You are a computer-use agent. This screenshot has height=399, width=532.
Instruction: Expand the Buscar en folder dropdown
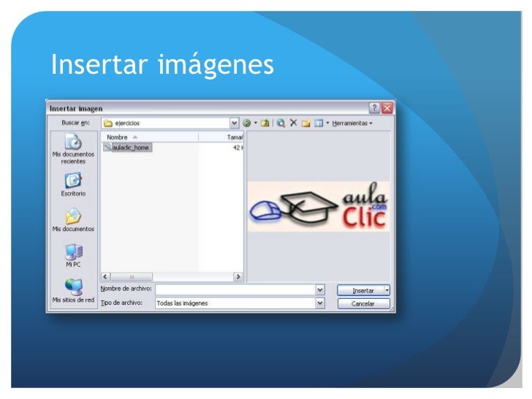234,123
